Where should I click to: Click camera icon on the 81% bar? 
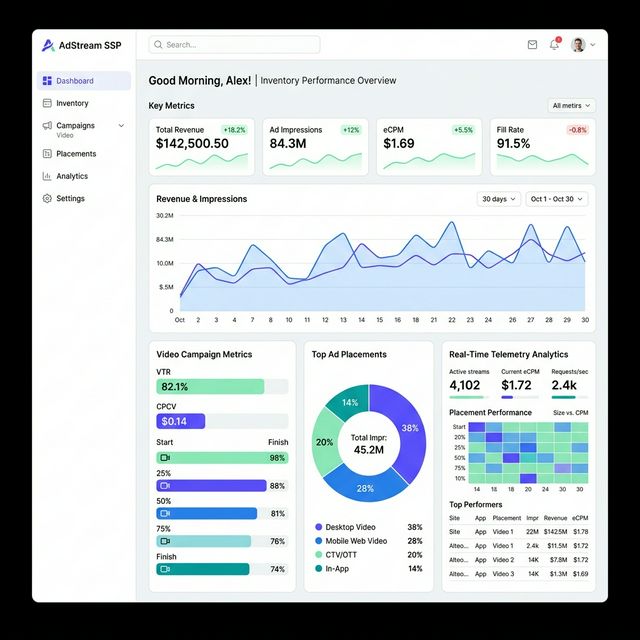coord(165,513)
